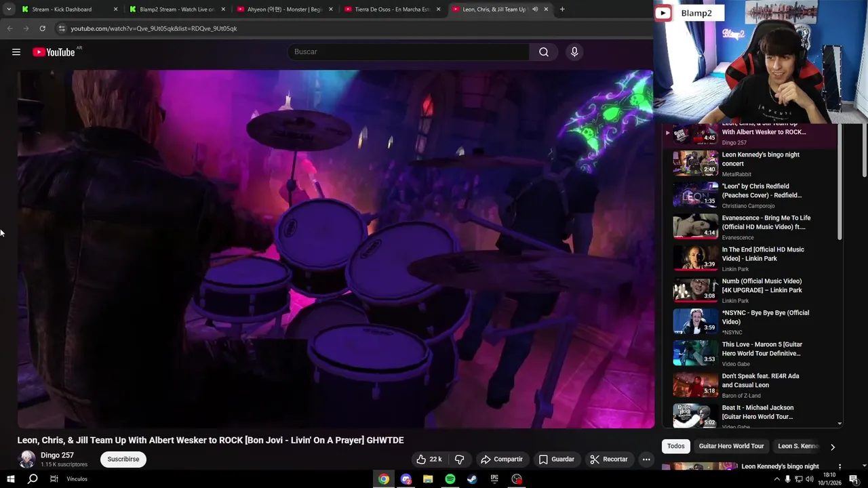This screenshot has width=868, height=488.
Task: Dislike the video with thumbs down
Action: 459,460
